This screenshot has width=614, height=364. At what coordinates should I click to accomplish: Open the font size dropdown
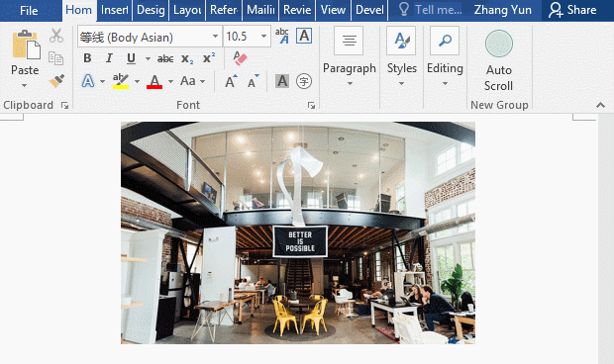click(264, 37)
